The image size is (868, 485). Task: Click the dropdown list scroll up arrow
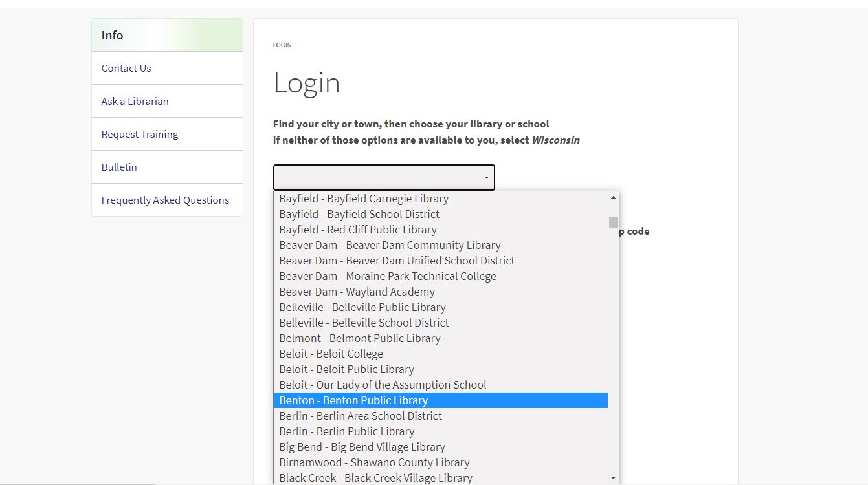coord(613,197)
